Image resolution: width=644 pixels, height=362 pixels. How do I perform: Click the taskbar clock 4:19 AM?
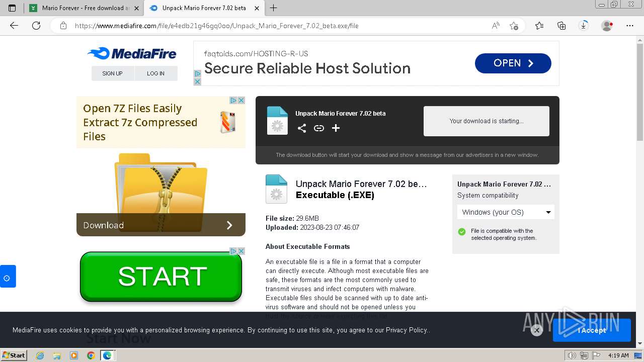(x=618, y=355)
